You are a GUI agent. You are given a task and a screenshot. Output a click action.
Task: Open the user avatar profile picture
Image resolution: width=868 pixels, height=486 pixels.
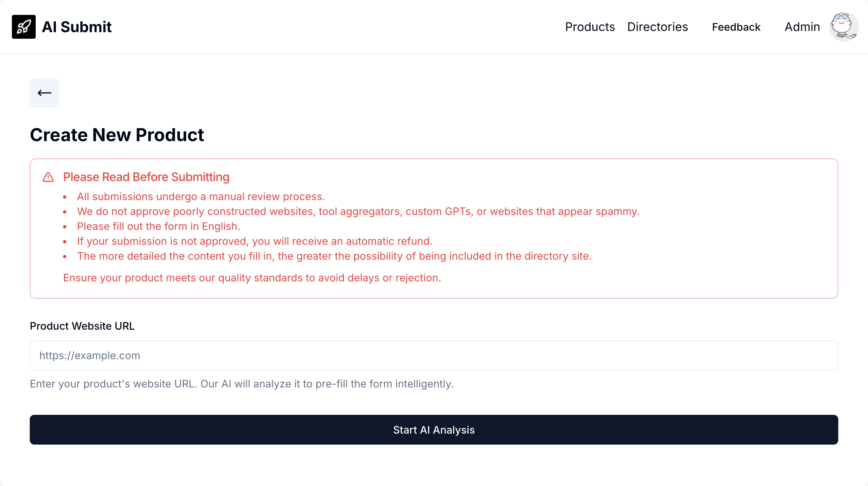(843, 27)
